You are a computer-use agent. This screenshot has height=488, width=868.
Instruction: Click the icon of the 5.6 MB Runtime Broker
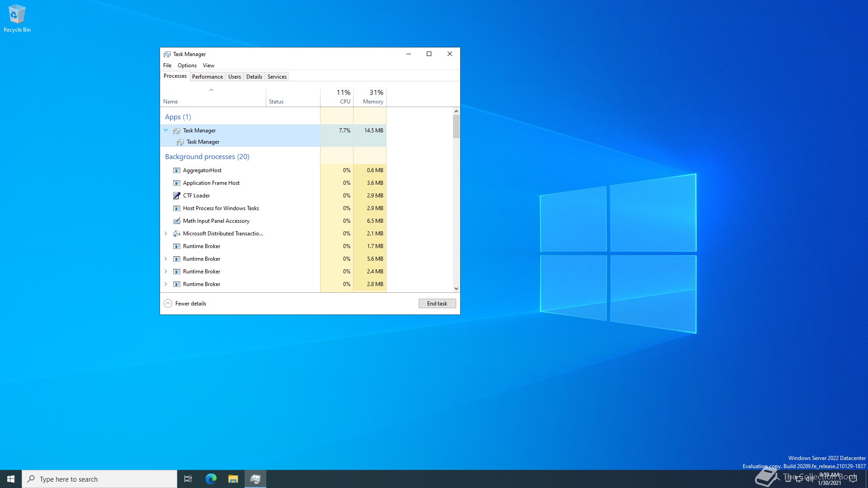pos(177,259)
